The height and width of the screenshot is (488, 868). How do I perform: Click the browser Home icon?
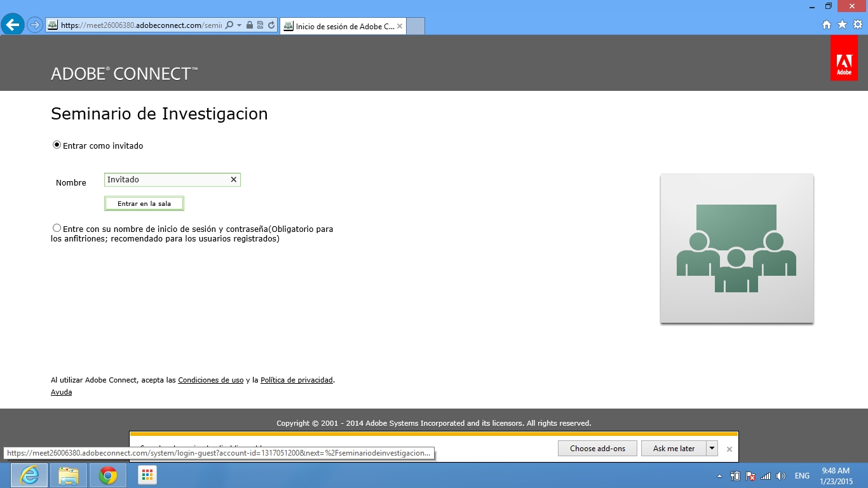[827, 25]
